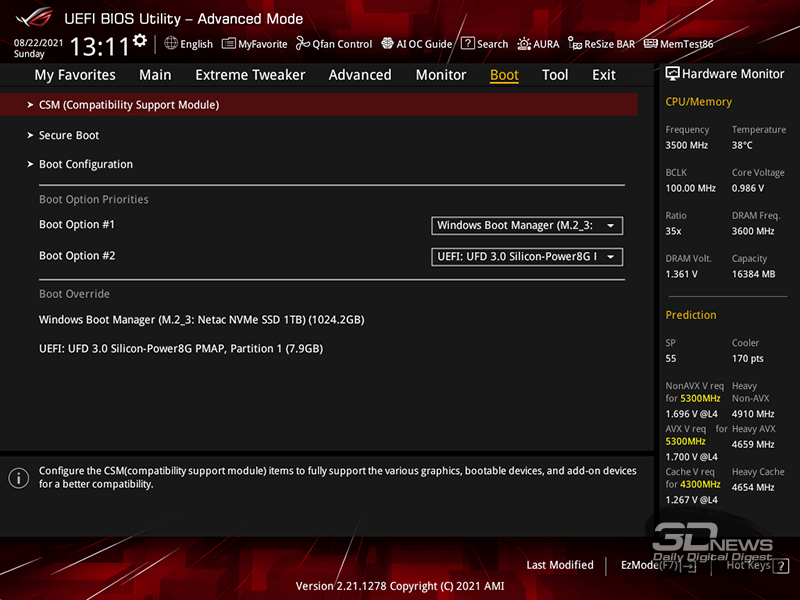Click the Boot Option Priorities heading
This screenshot has width=800, height=600.
click(94, 199)
